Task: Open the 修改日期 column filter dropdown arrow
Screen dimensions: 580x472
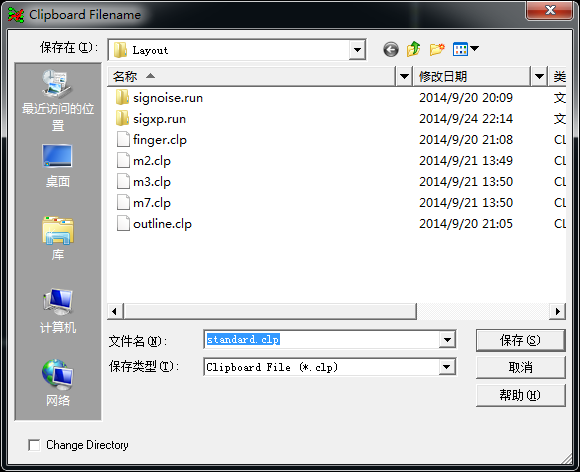Action: tap(539, 77)
